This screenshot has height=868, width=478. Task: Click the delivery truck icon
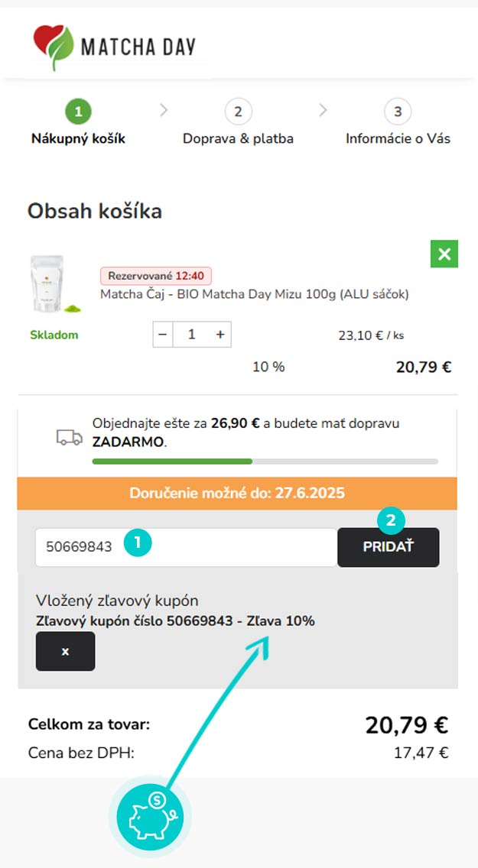point(70,437)
